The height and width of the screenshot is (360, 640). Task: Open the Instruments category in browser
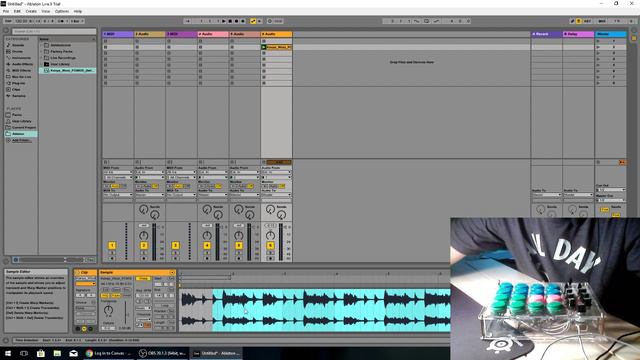point(20,58)
